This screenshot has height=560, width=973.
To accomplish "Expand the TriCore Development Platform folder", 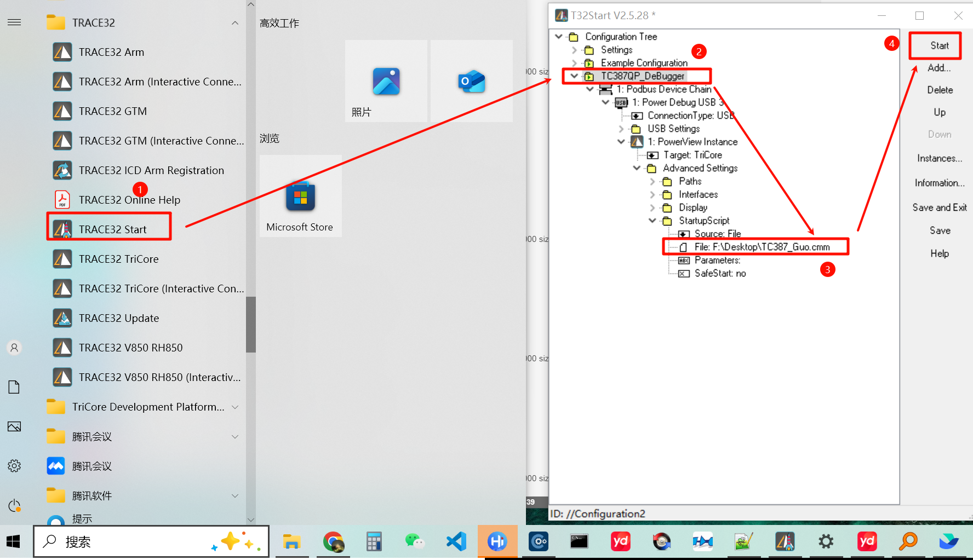I will (x=235, y=407).
